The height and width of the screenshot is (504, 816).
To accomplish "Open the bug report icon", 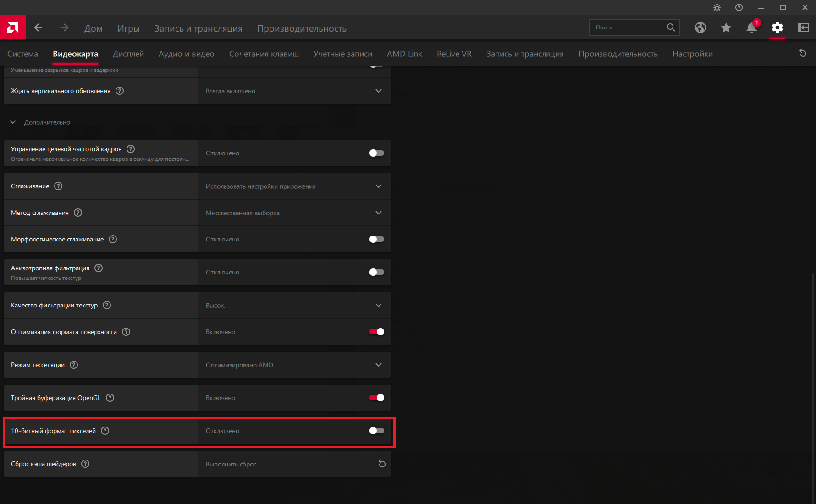I will 717,7.
